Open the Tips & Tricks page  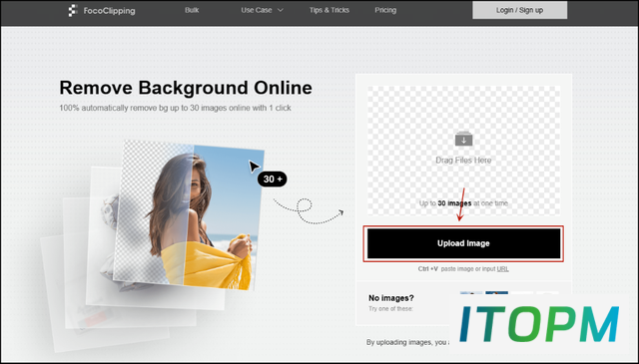pos(329,10)
